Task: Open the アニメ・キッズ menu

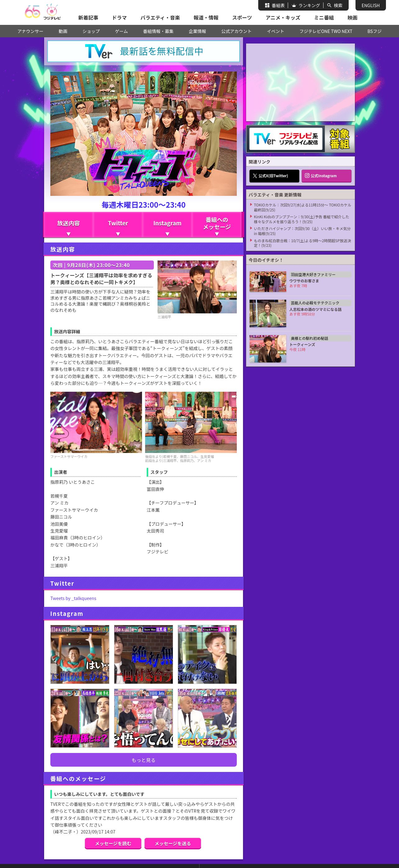Action: tap(283, 17)
